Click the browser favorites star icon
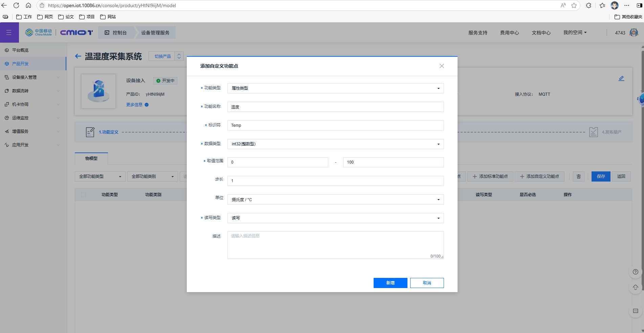644x333 pixels. pyautogui.click(x=574, y=5)
